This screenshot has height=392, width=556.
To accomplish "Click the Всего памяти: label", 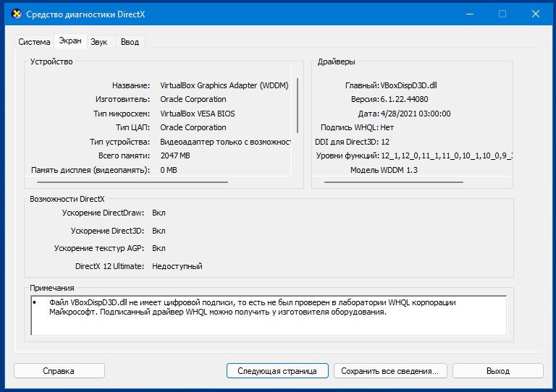I will pos(124,155).
